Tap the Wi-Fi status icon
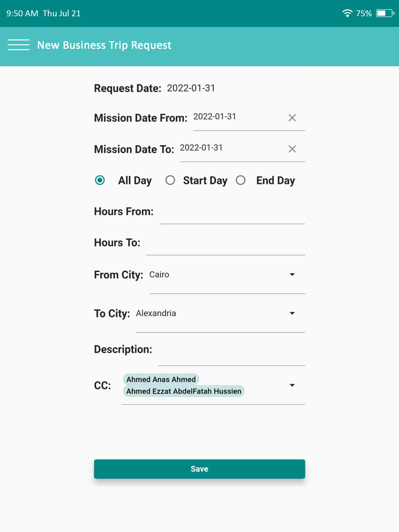The width and height of the screenshot is (399, 532). [348, 13]
